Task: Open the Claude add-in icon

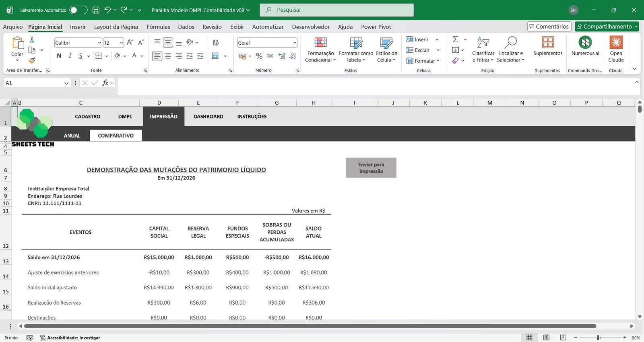Action: coord(616,43)
